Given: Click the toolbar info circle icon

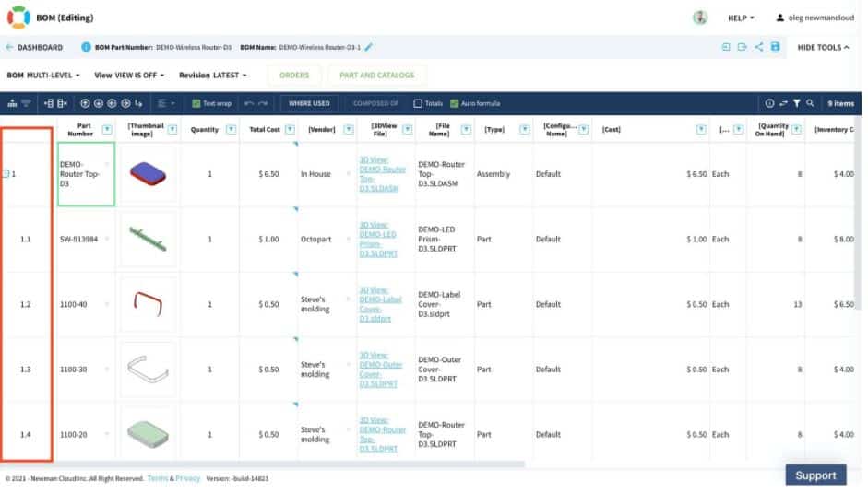Looking at the screenshot, I should click(x=769, y=103).
